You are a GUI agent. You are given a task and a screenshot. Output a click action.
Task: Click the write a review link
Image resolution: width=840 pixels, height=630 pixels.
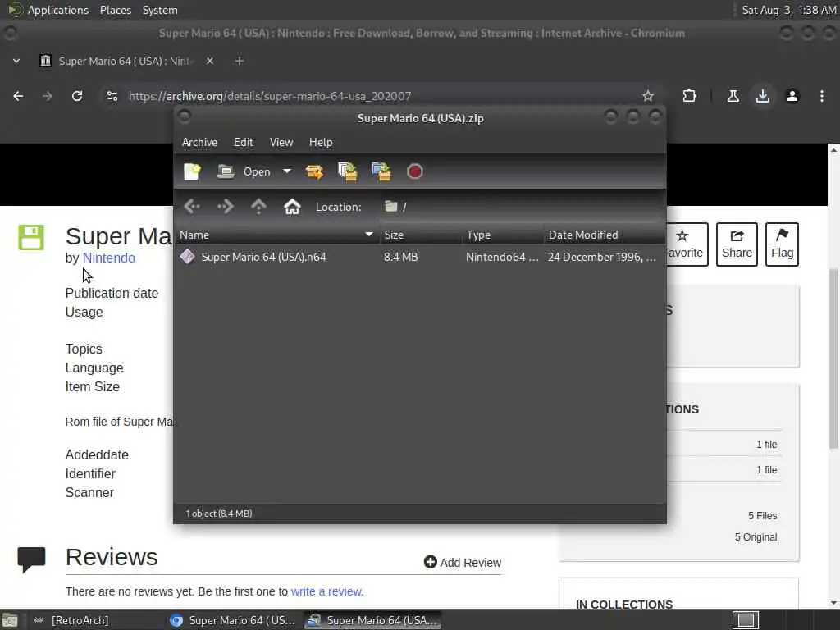(326, 591)
